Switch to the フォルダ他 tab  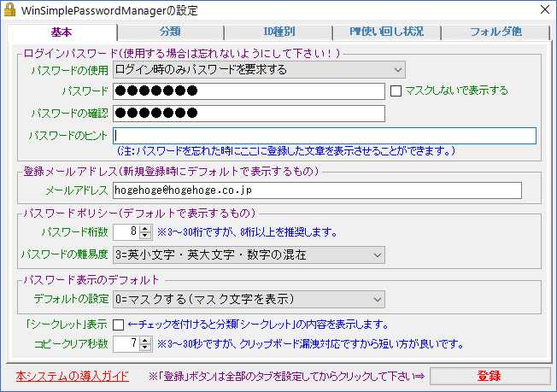coord(495,32)
